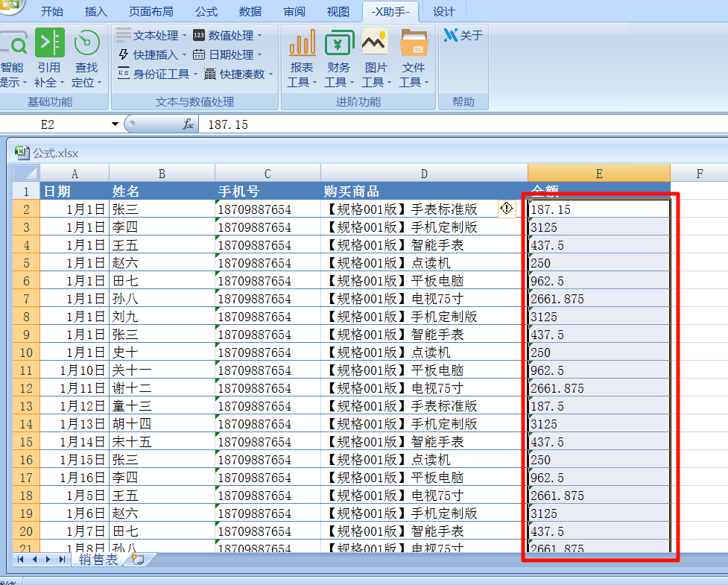Expand the 文本处理 dropdown arrow
Screen dimensions: 728x585
pos(184,35)
